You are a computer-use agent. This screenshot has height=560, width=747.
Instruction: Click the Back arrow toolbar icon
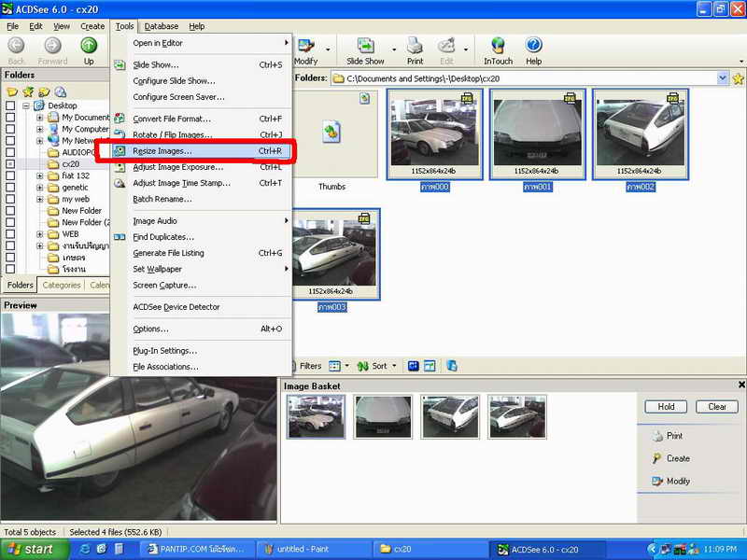click(x=16, y=46)
